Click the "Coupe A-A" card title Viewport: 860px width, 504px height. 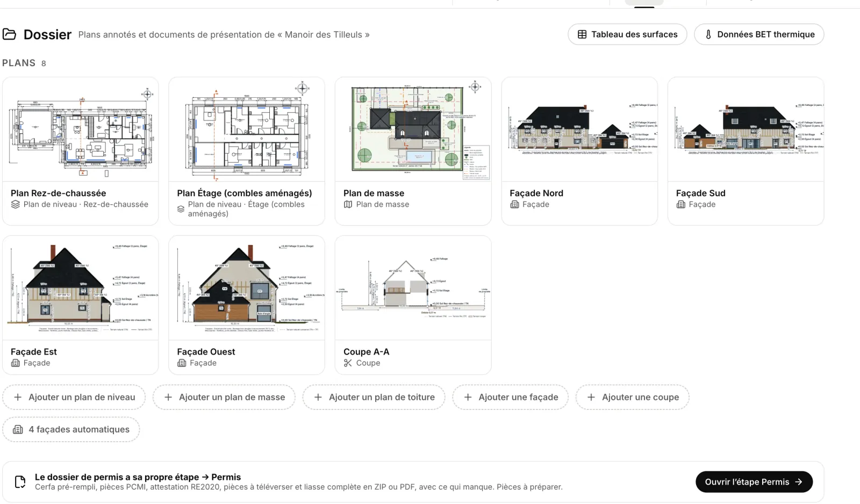367,351
